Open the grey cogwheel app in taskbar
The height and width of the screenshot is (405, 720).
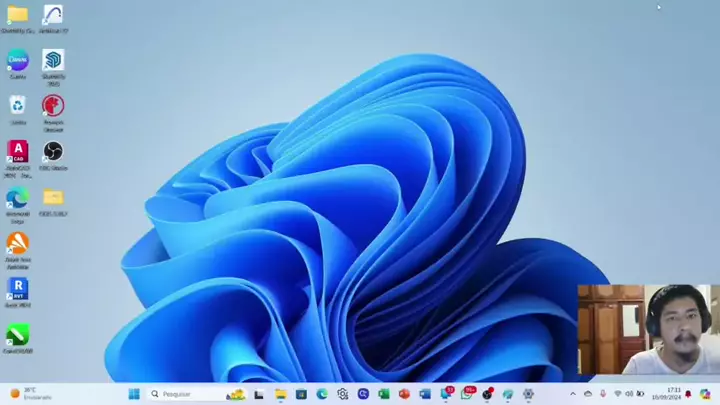click(x=529, y=394)
